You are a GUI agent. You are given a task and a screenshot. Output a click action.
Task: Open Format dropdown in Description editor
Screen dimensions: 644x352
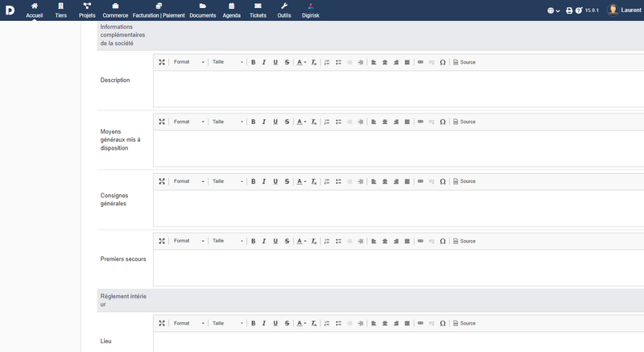[189, 62]
